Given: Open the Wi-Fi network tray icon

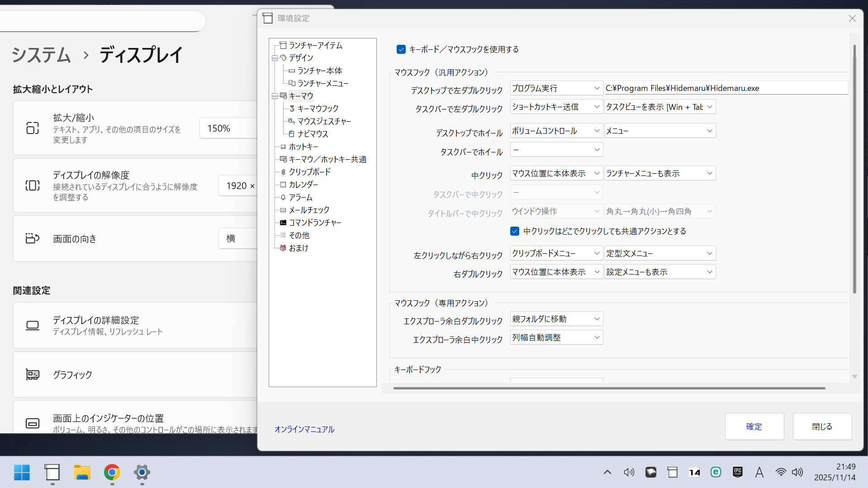Looking at the screenshot, I should point(780,473).
